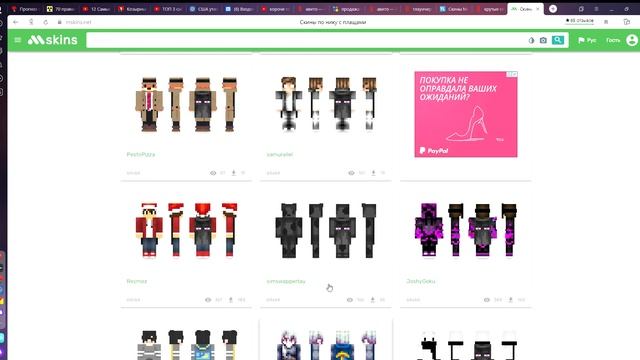Open the samuraiiel nickname link
Image resolution: width=640 pixels, height=360 pixels.
(x=280, y=154)
